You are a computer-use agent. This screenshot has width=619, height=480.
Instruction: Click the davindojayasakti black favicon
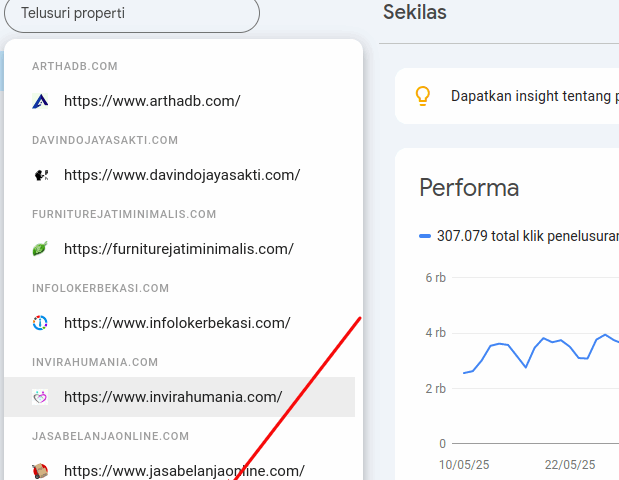(x=40, y=175)
